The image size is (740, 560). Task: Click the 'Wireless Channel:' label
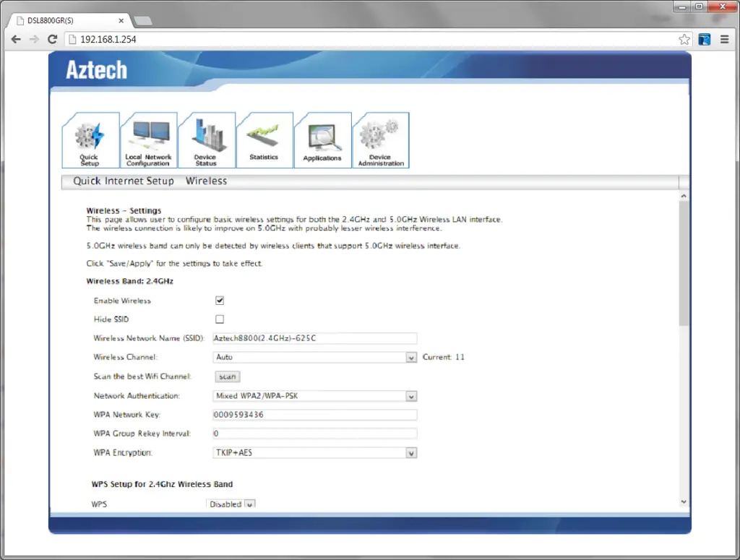[x=126, y=357]
